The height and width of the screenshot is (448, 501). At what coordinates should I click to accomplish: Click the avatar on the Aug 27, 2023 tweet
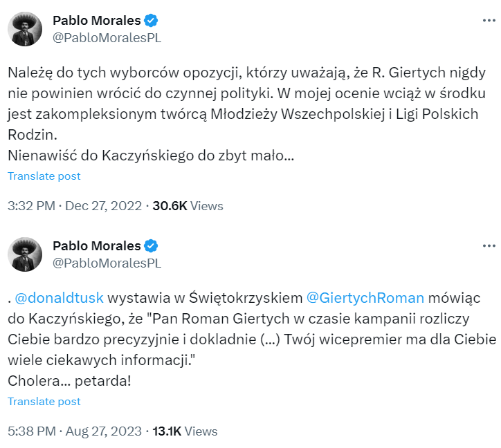coord(26,254)
